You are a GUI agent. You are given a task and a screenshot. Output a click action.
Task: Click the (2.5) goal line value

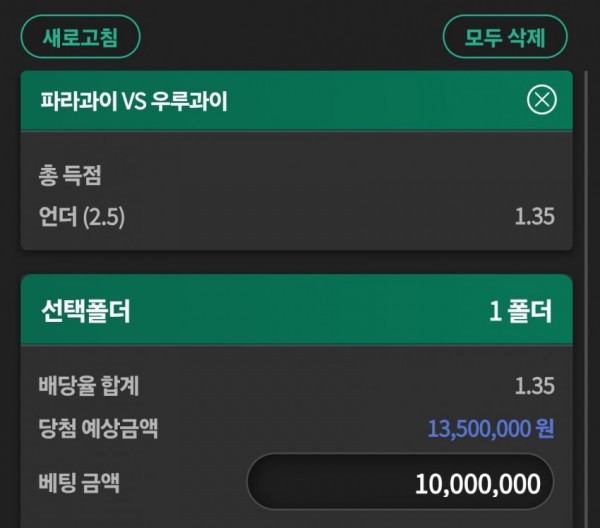pyautogui.click(x=104, y=216)
